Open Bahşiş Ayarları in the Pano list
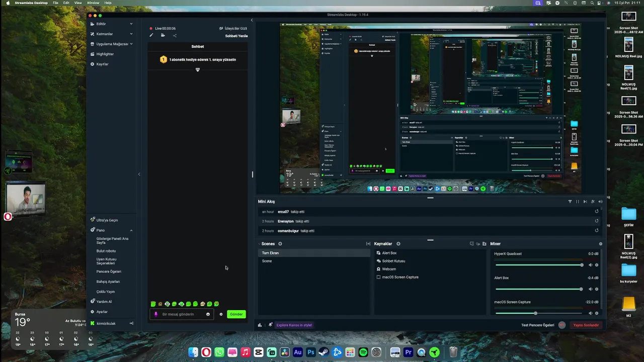644x362 pixels. point(108,282)
